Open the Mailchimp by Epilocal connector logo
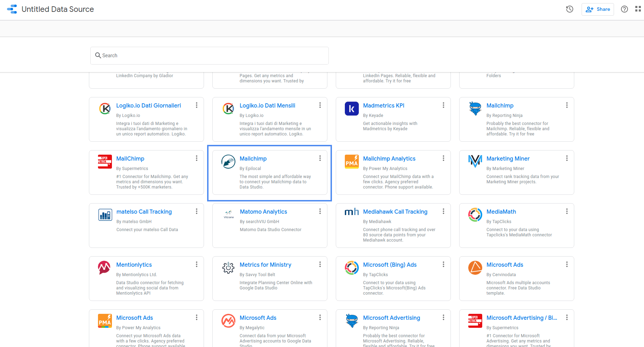 coord(228,162)
